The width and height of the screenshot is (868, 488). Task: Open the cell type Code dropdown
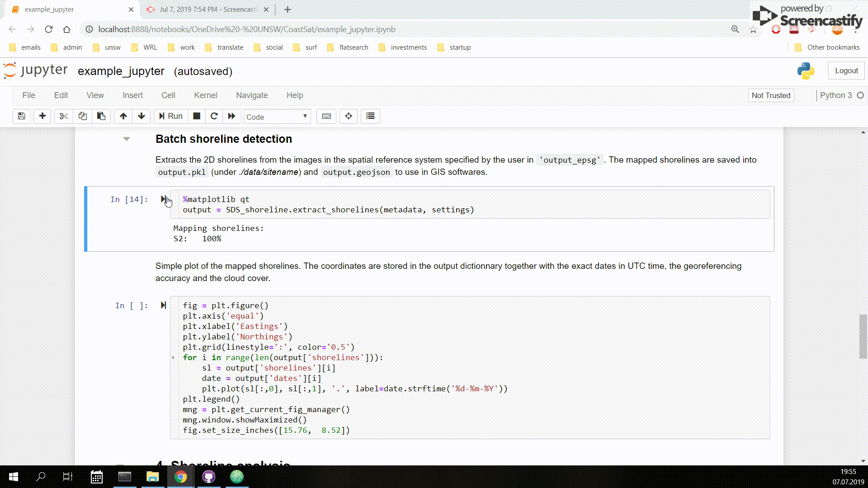pos(277,117)
